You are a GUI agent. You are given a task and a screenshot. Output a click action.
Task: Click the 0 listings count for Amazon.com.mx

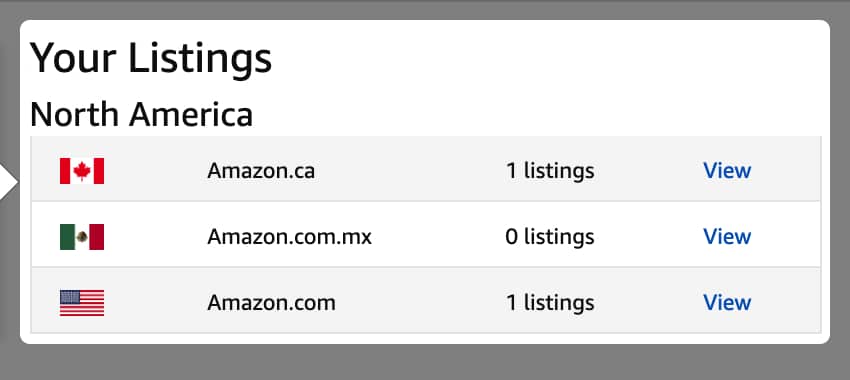pos(550,237)
